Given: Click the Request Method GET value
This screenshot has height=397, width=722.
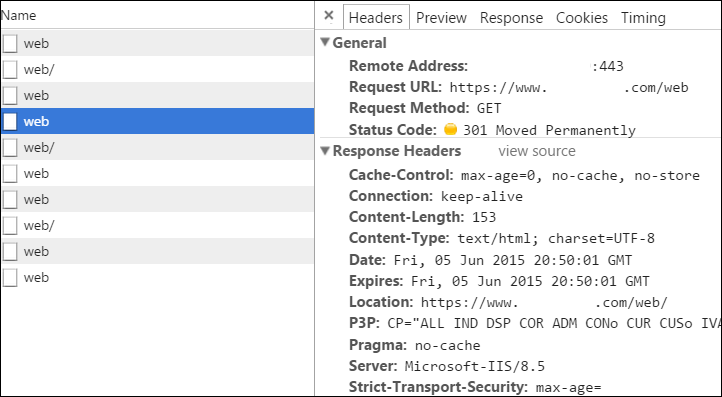Looking at the screenshot, I should click(x=489, y=109).
